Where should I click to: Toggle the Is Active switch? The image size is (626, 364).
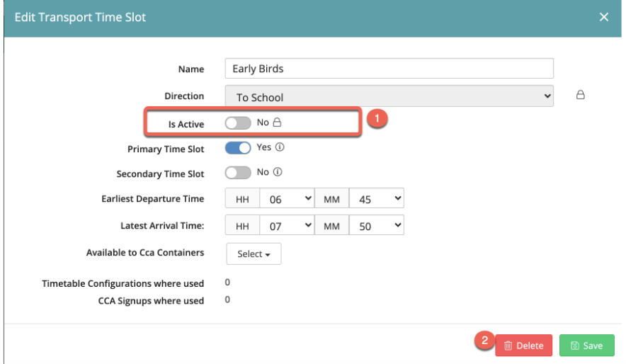click(x=238, y=123)
